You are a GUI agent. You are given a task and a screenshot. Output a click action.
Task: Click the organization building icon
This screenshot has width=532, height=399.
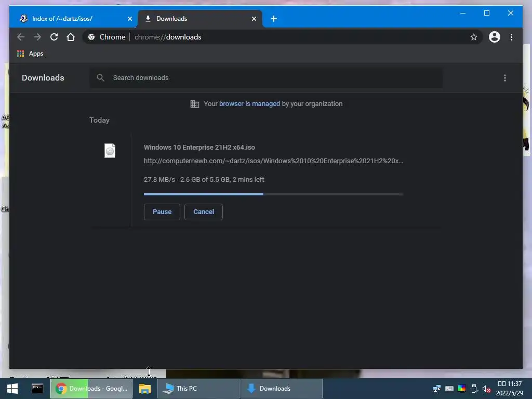pos(195,104)
